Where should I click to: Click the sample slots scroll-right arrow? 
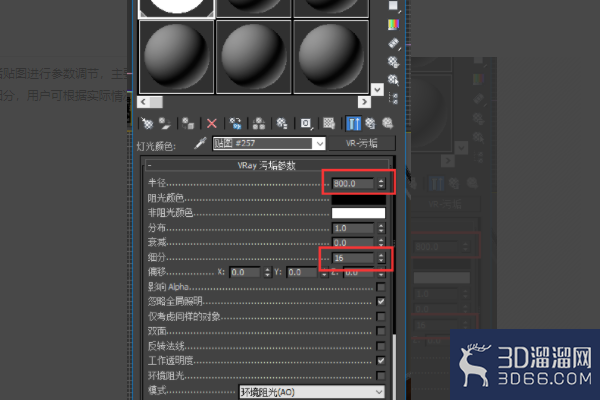click(x=364, y=102)
